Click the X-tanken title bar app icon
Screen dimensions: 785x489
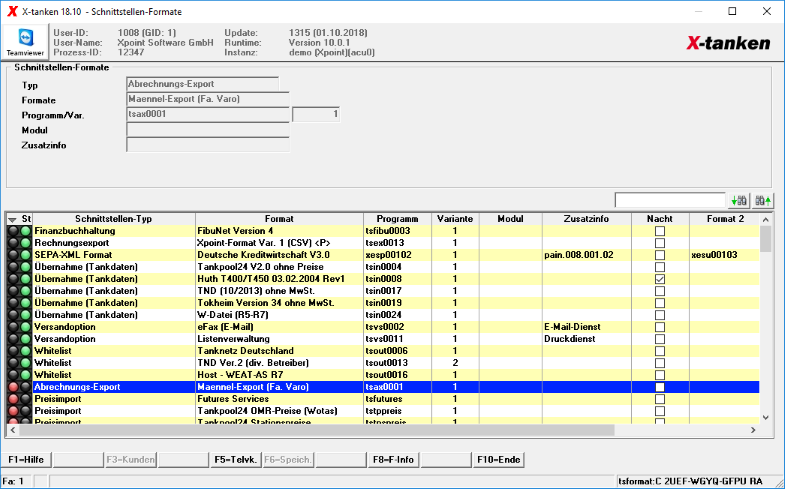13,12
